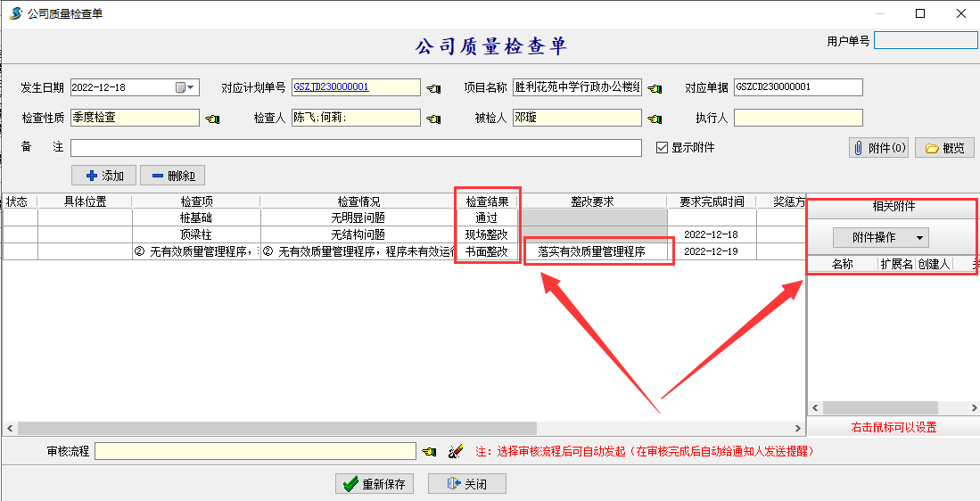
Task: Click the 添加 button to add row
Action: click(103, 176)
